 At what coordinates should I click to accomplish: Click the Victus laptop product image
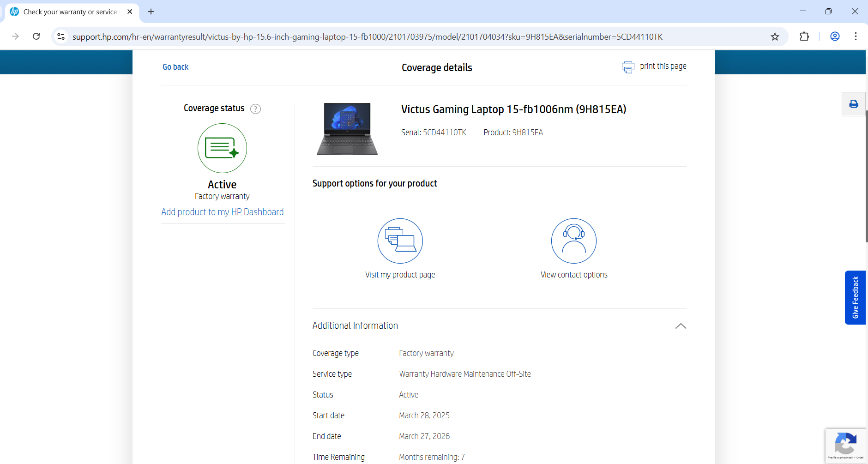coord(347,129)
